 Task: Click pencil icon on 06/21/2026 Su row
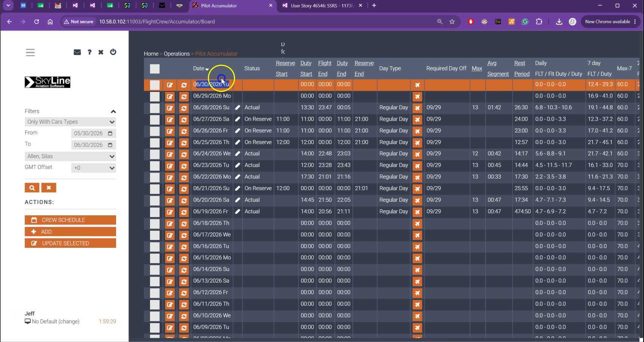[238, 188]
